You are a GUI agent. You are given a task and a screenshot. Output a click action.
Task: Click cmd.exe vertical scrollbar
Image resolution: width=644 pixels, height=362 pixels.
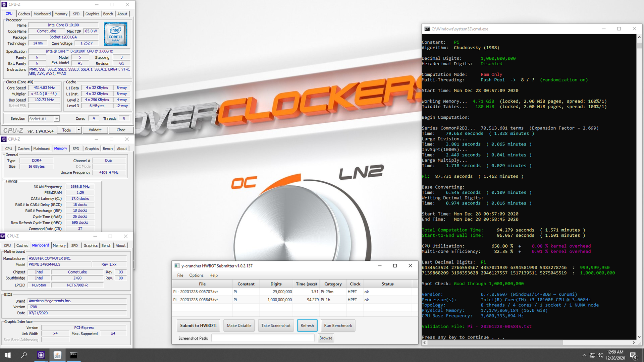(x=639, y=187)
